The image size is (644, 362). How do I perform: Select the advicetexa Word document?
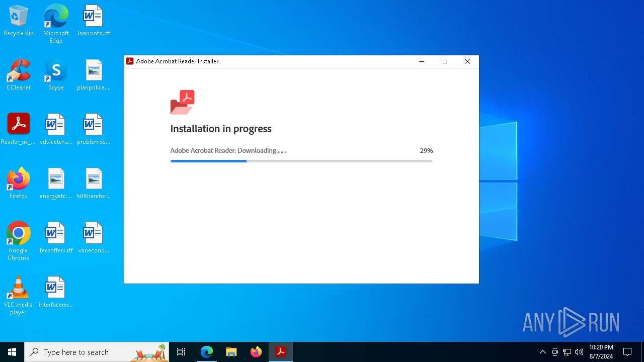pos(56,130)
